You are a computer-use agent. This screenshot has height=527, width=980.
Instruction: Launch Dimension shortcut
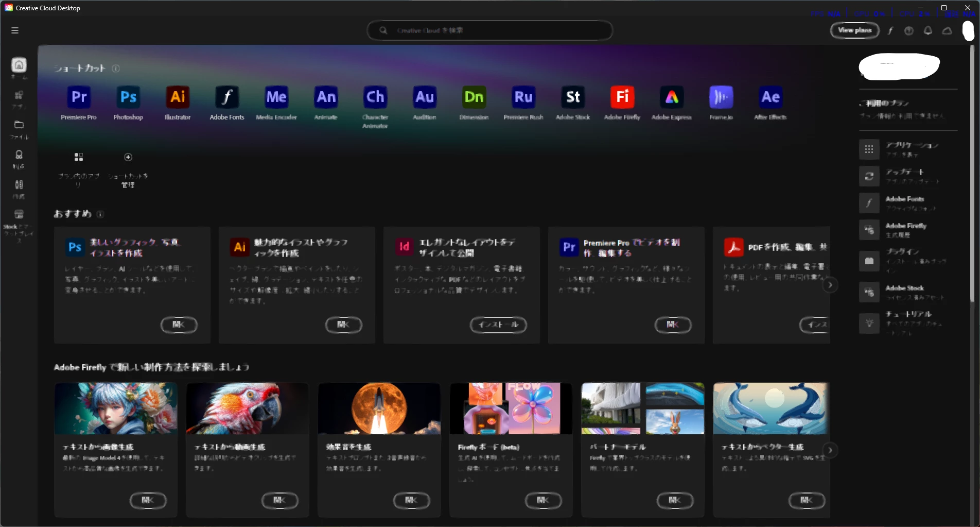[x=474, y=97]
